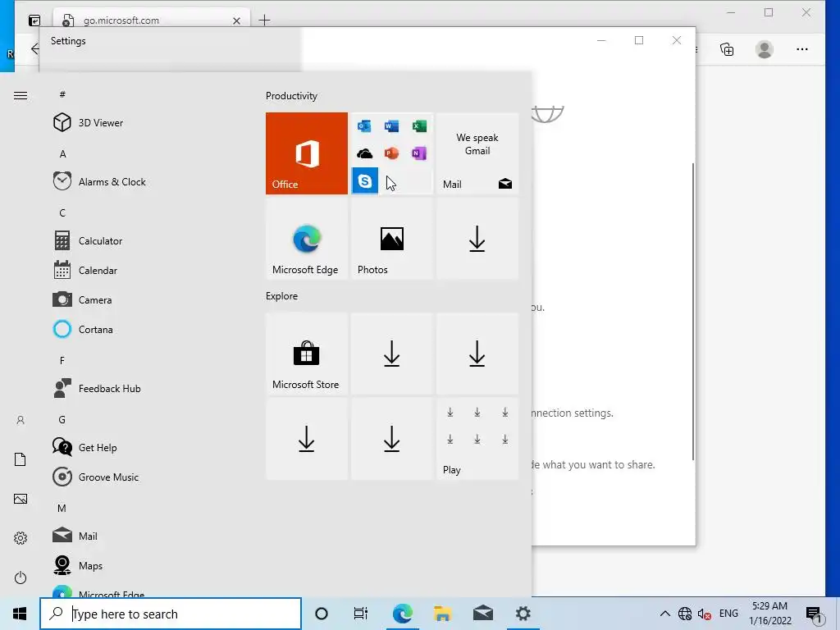Open the Microsoft Edge tile
840x630 pixels.
click(307, 239)
